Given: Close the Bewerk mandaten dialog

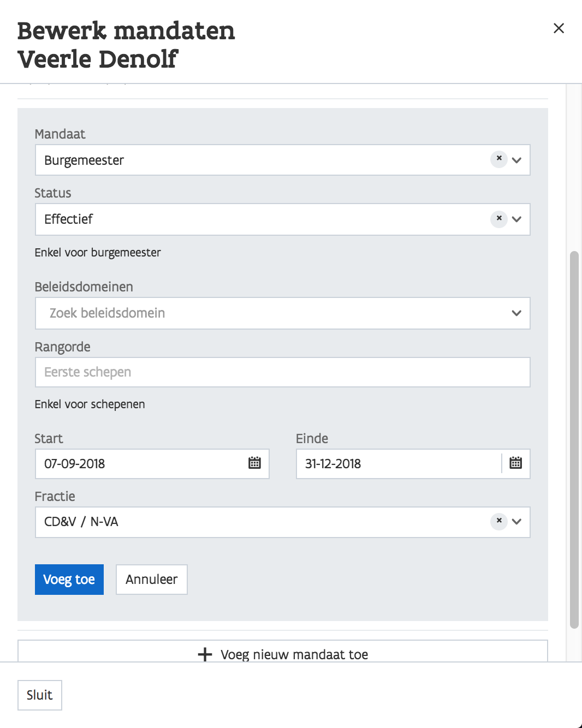Looking at the screenshot, I should tap(559, 28).
